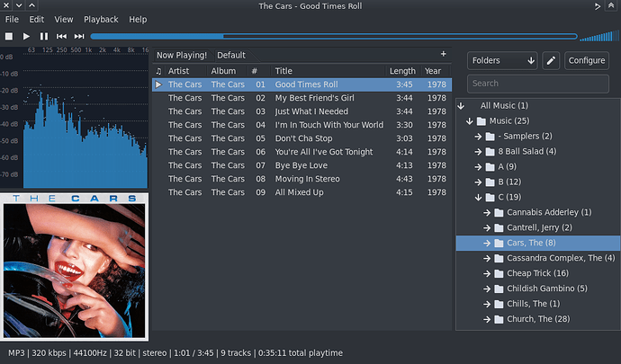The width and height of the screenshot is (621, 364).
Task: Select track Bye Bye Love
Action: coord(301,165)
